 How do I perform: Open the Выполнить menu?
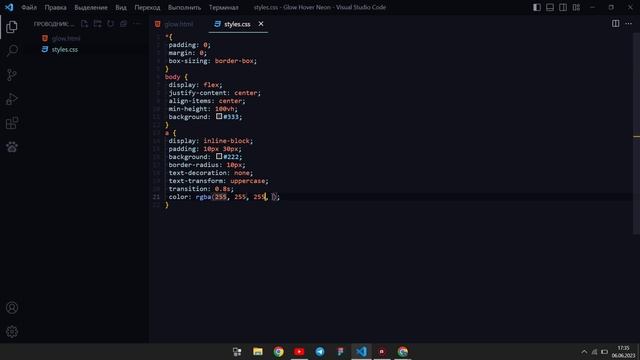click(184, 7)
